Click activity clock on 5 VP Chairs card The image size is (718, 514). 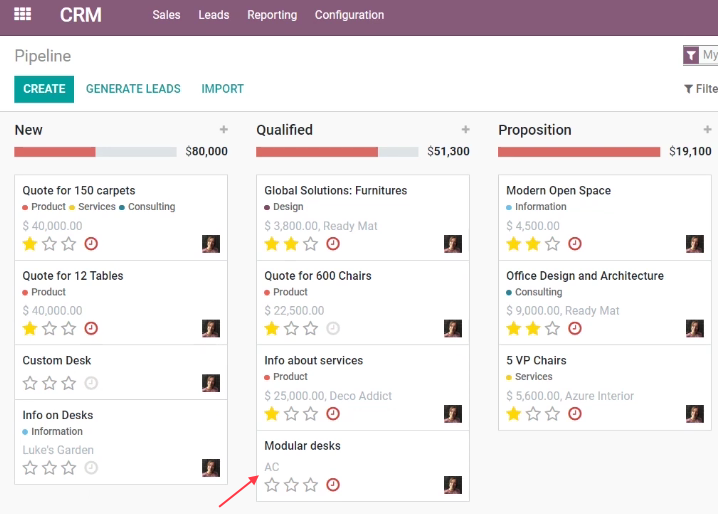click(x=575, y=414)
